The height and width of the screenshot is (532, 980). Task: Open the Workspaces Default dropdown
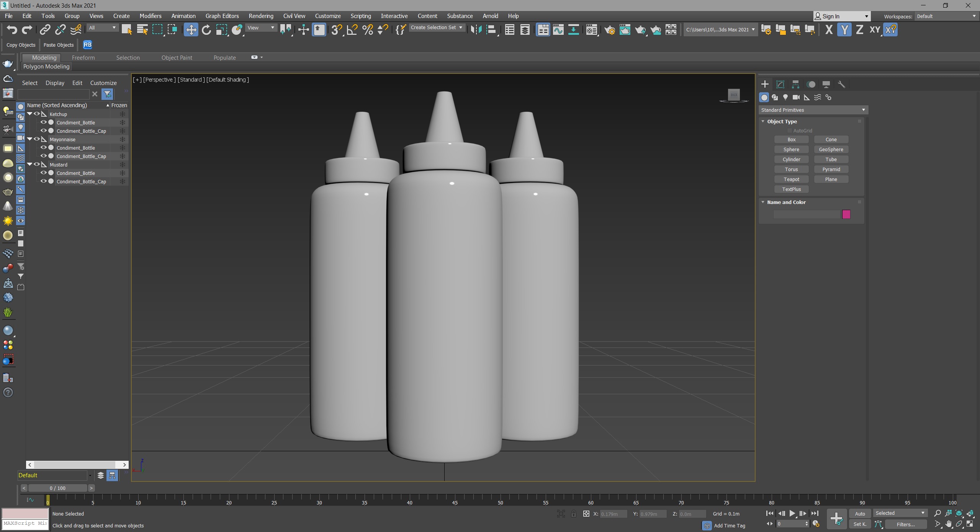click(x=946, y=16)
